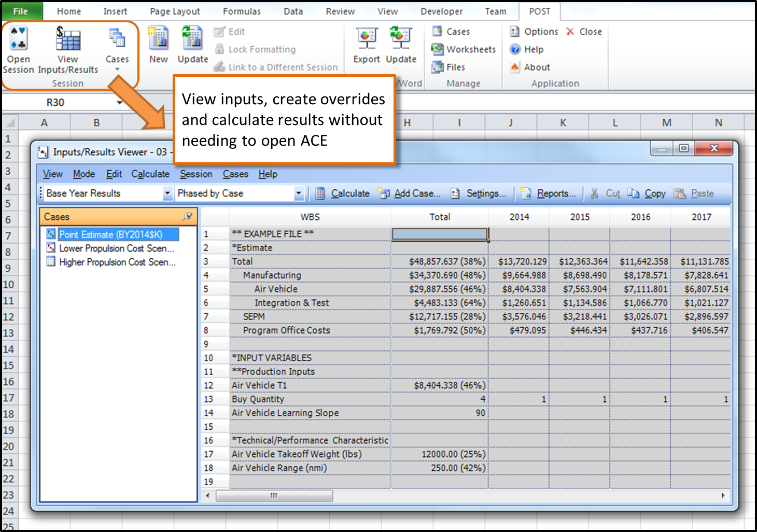Click the New report icon

[158, 38]
